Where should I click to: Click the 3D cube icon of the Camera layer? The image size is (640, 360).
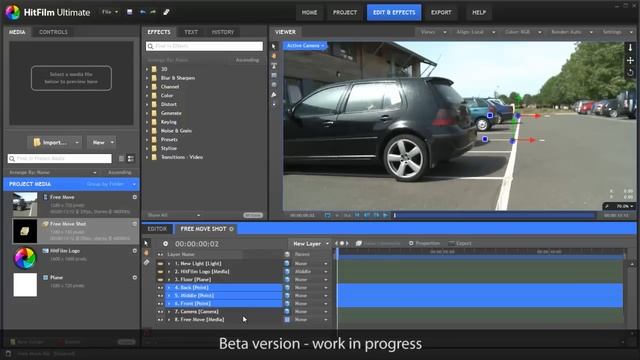pyautogui.click(x=287, y=311)
